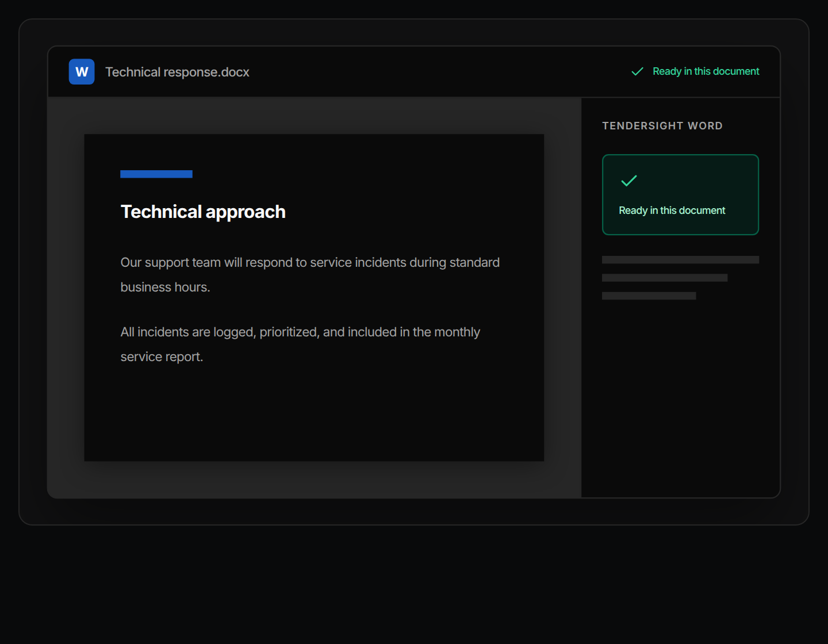Screen dimensions: 828x644
Task: Click the blue Word W icon
Action: 82,72
